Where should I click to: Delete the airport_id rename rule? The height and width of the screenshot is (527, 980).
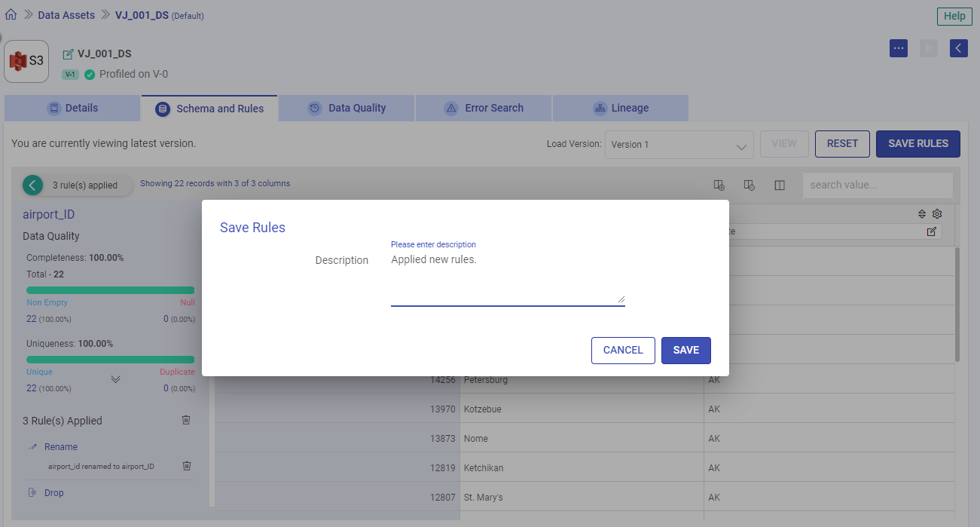(x=187, y=466)
